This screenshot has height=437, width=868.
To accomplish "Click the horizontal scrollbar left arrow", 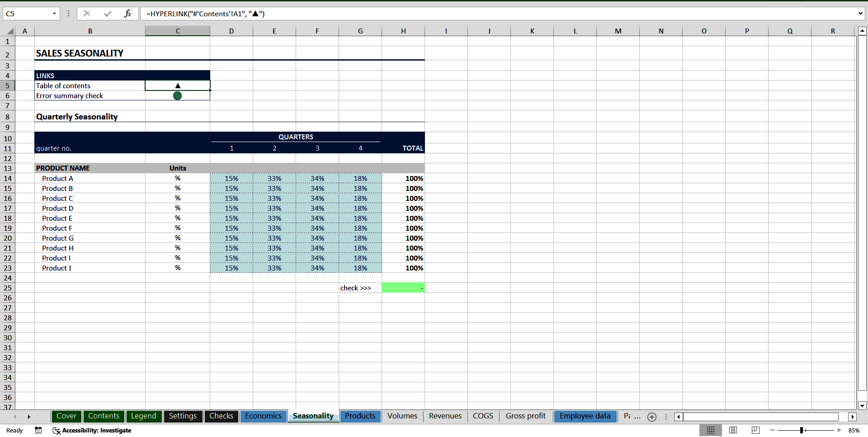I will (x=679, y=417).
